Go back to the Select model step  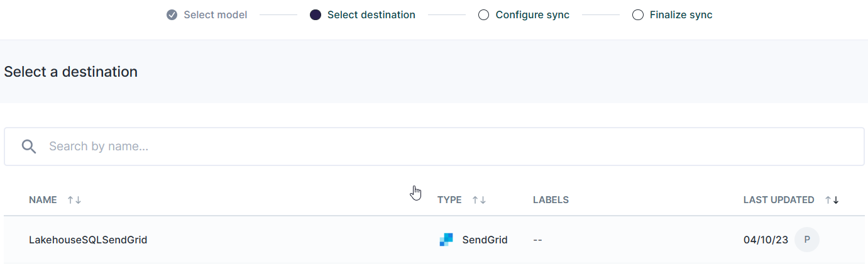215,15
